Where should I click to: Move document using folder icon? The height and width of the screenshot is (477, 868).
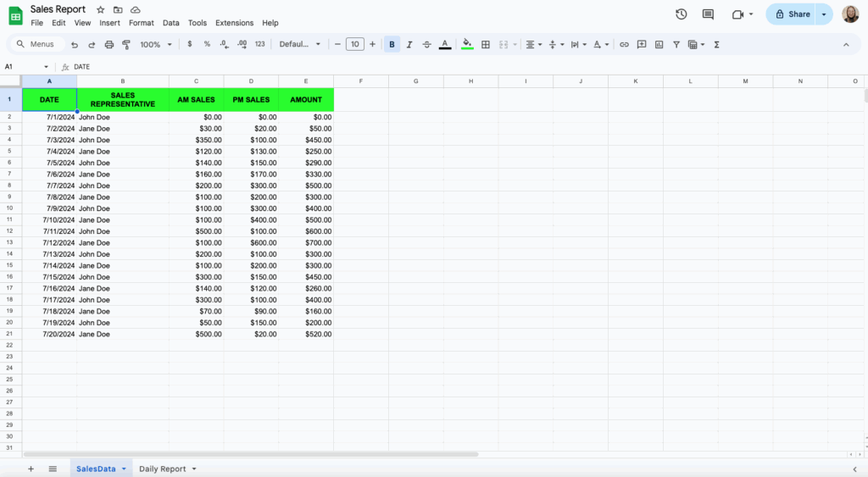118,10
